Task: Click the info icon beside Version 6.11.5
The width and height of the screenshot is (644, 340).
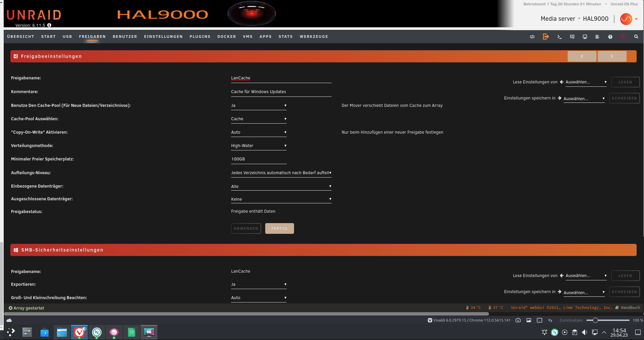Action: tap(49, 25)
